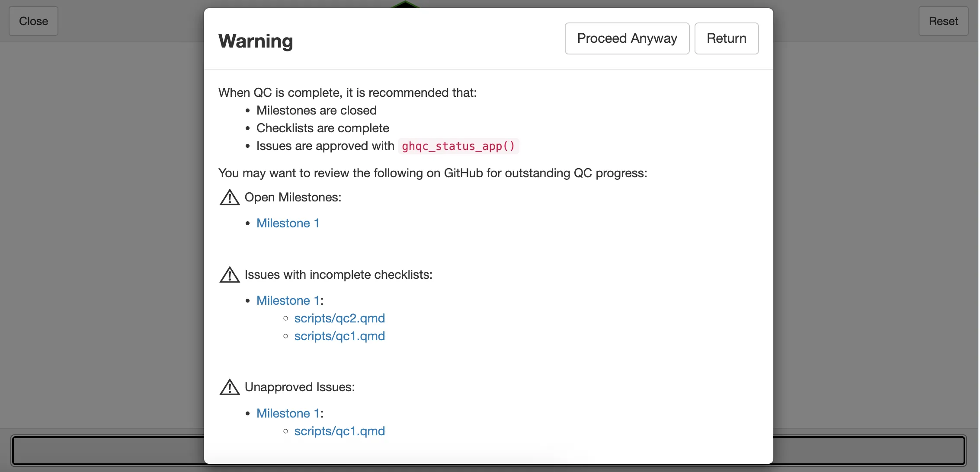
Task: Click the 'Open Milestones:' section label
Action: [x=293, y=198]
